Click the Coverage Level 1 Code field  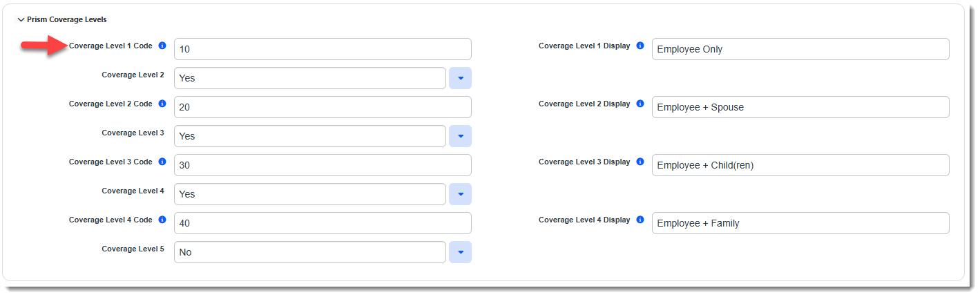tap(323, 49)
